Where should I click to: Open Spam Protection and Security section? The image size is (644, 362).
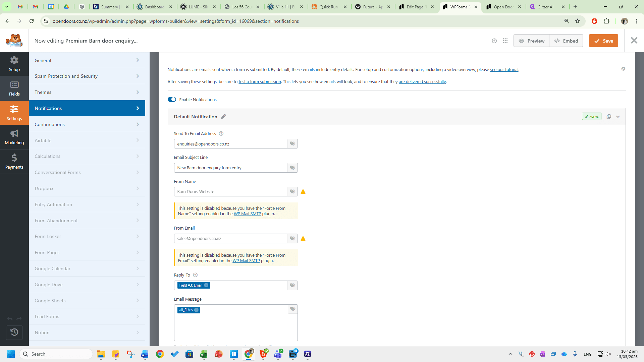[x=87, y=76]
